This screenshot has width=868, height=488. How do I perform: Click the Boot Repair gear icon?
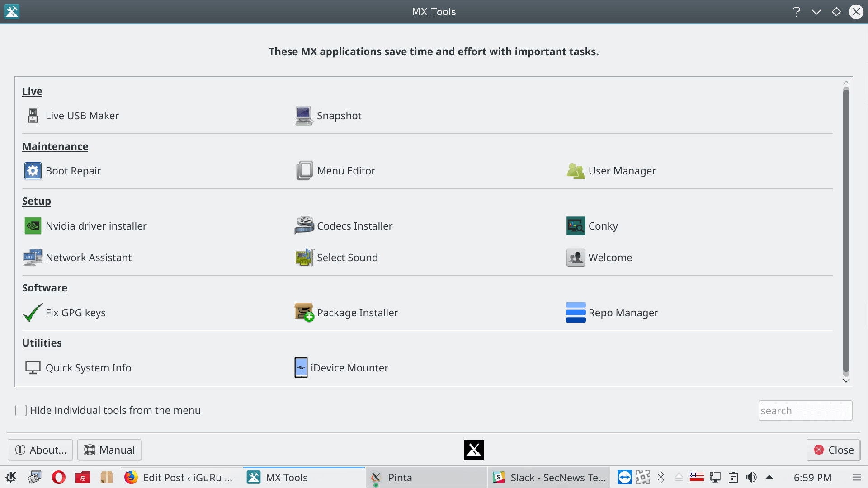pos(33,171)
